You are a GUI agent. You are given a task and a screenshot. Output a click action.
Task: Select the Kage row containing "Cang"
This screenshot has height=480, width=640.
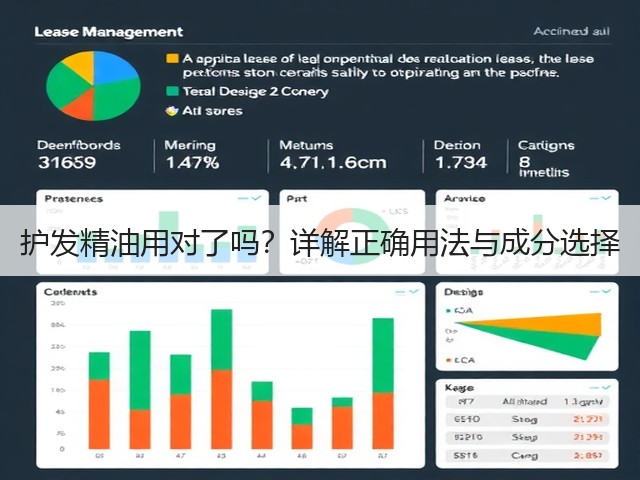[527, 455]
